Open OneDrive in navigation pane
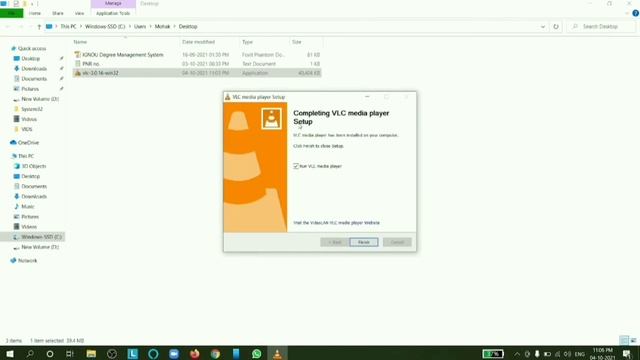640x360 pixels. coord(28,143)
